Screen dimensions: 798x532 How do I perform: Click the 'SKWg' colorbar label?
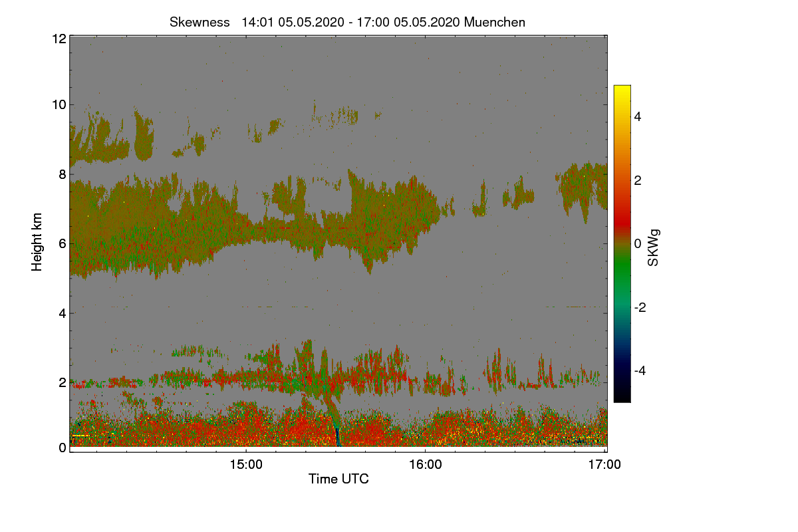tap(654, 247)
